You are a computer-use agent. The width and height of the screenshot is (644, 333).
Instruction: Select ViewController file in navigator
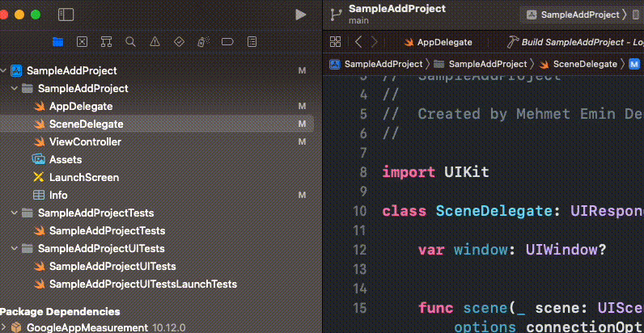pos(85,142)
